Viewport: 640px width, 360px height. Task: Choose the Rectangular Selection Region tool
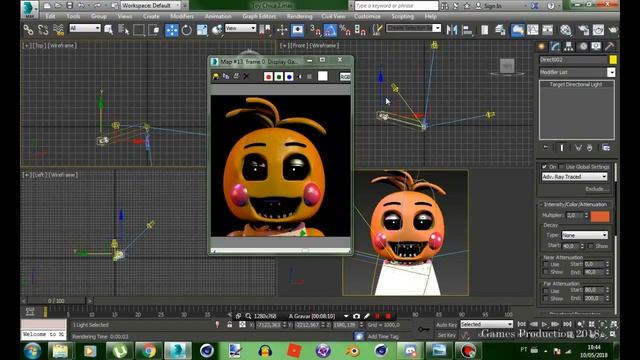point(139,30)
